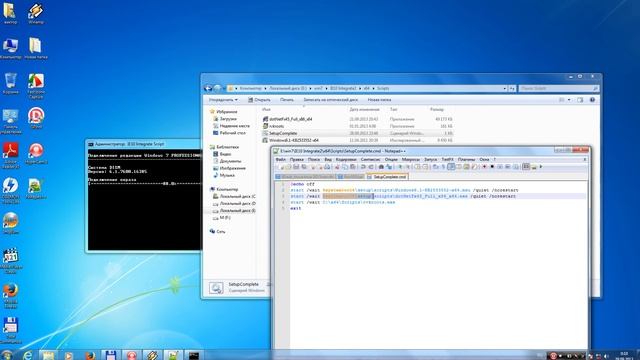Click the command prompt window title bar
Screen dimensions: 640x360
click(x=144, y=144)
